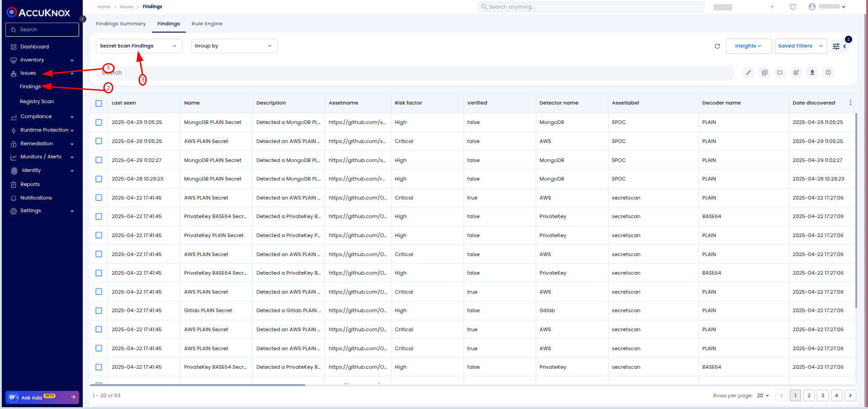Focus the Search anything top bar
Image resolution: width=868 pixels, height=409 pixels.
point(591,7)
